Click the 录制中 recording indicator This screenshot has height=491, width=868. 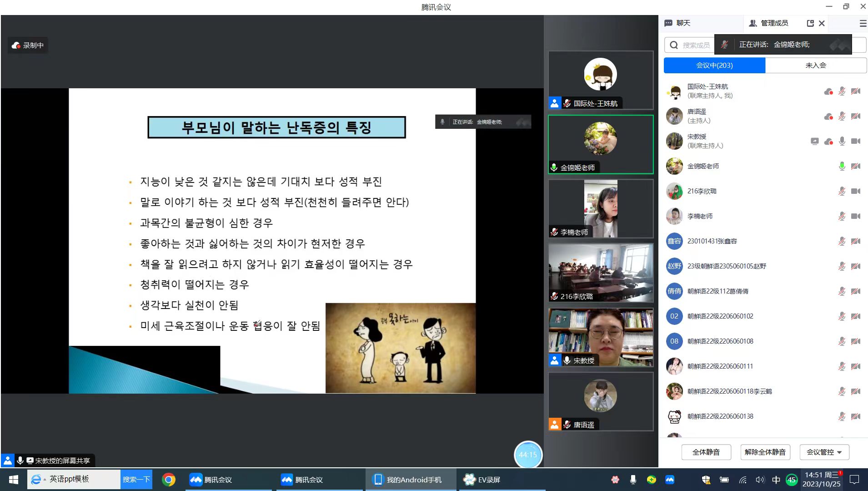coord(28,46)
